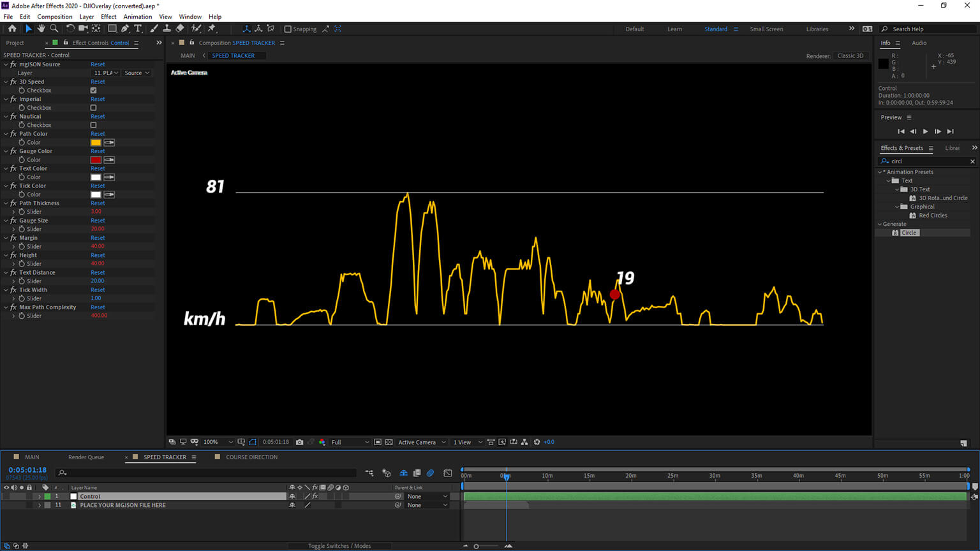The height and width of the screenshot is (551, 980).
Task: Toggle Frame Blending enable switch in timeline
Action: (x=417, y=473)
